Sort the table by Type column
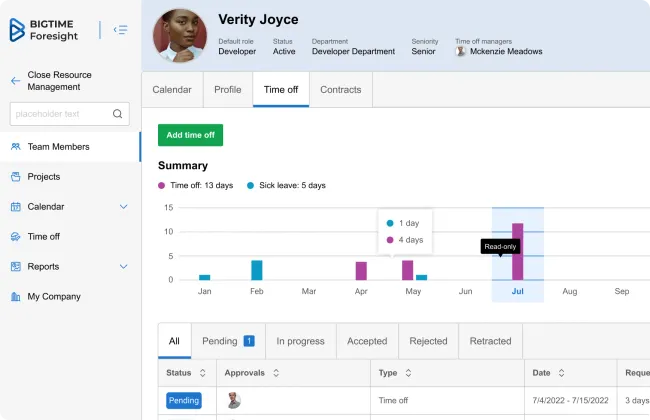Image resolution: width=650 pixels, height=420 pixels. tap(407, 373)
